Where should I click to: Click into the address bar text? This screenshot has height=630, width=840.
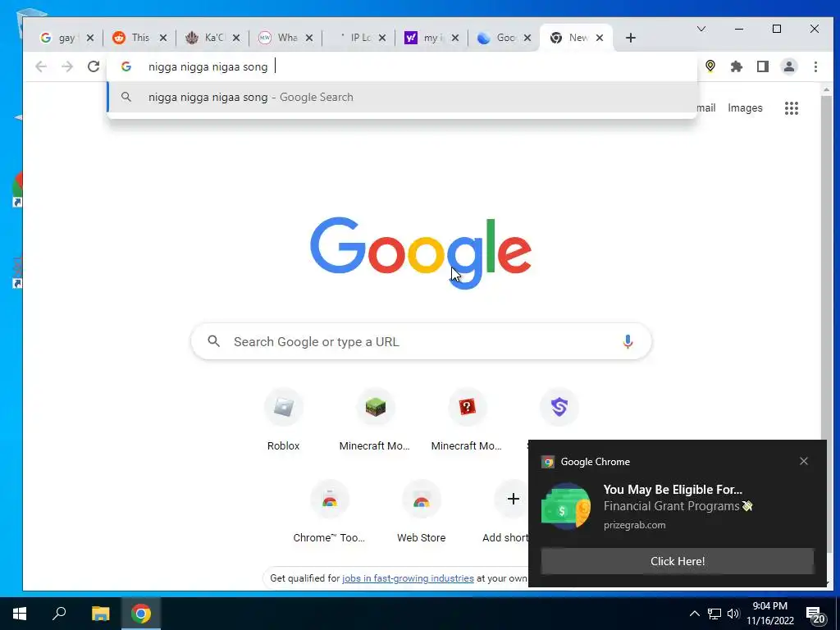pyautogui.click(x=208, y=66)
